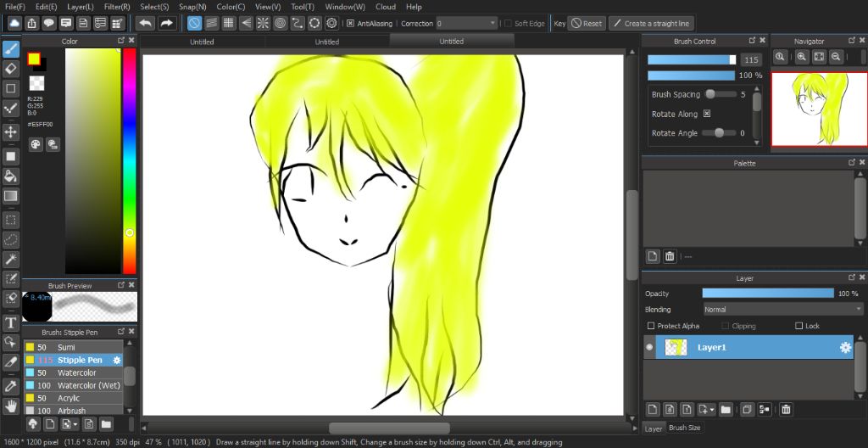Switch to the Brush Size tab
This screenshot has height=448, width=868.
click(x=684, y=428)
